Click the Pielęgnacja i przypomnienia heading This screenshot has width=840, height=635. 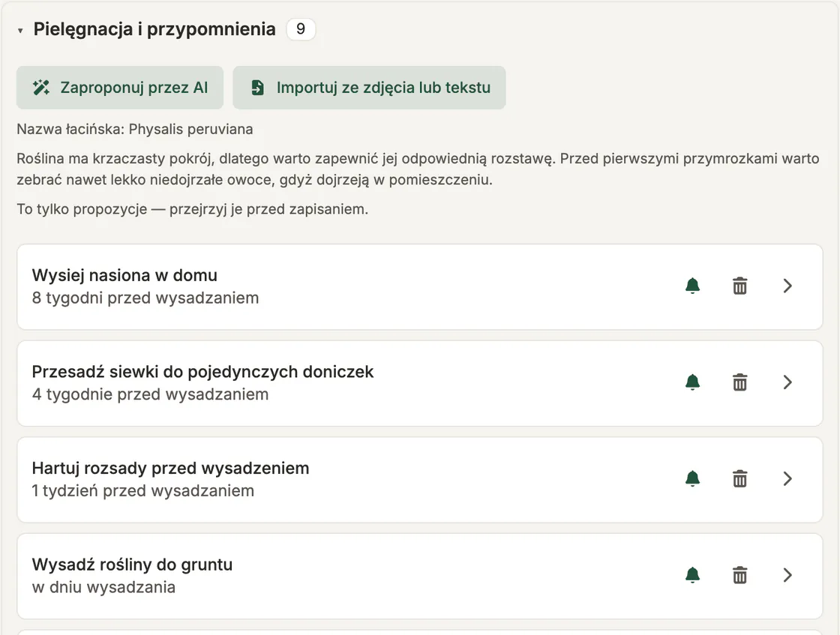click(154, 29)
